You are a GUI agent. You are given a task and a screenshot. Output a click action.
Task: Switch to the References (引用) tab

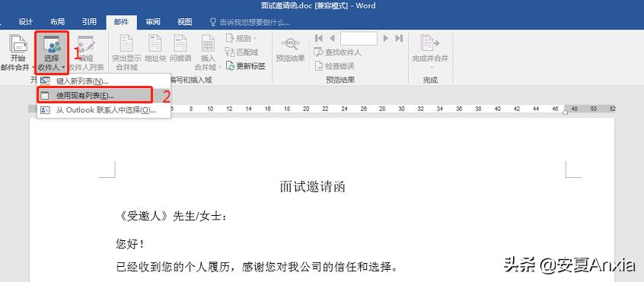[x=89, y=22]
